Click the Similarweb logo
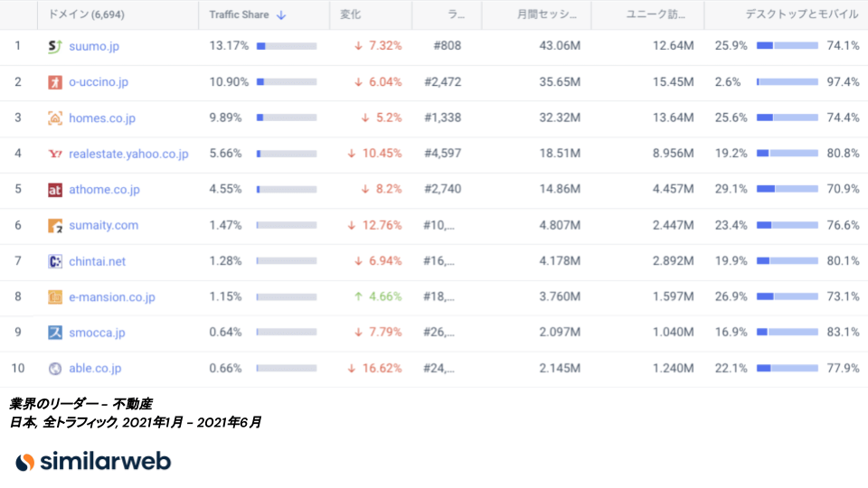Image resolution: width=868 pixels, height=488 pixels. tap(93, 461)
